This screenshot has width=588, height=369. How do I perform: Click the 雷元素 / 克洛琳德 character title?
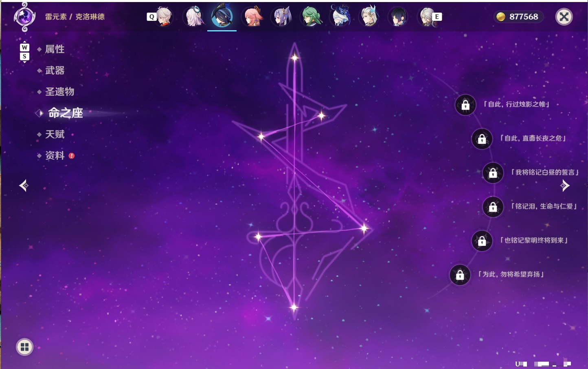coord(75,17)
